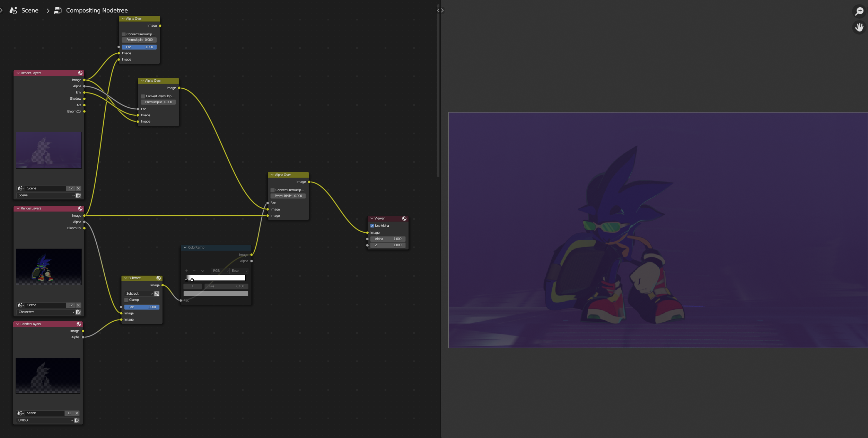
Task: Adjust the Fac 1.000 slider in Subtract node
Action: click(142, 307)
